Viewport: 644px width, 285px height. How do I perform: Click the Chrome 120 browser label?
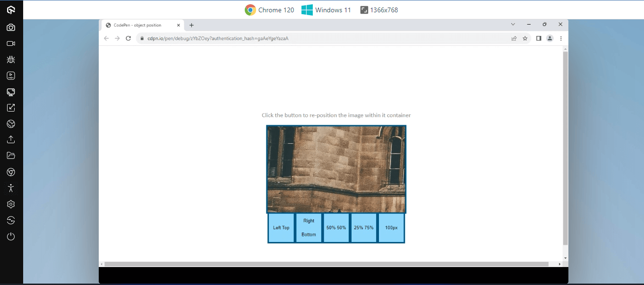pyautogui.click(x=269, y=10)
